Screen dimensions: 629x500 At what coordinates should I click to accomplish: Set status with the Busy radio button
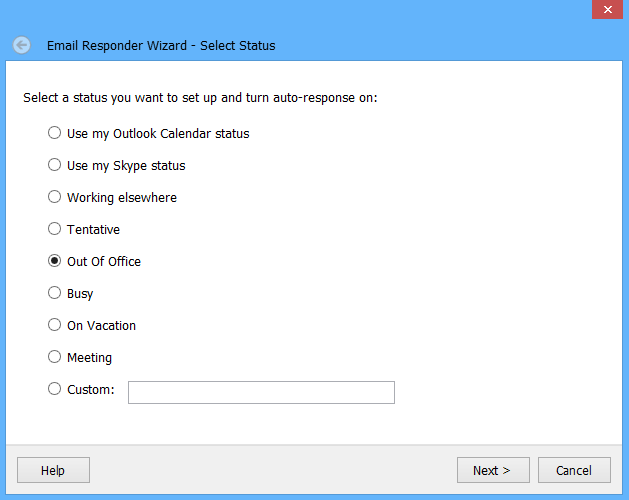click(x=54, y=293)
